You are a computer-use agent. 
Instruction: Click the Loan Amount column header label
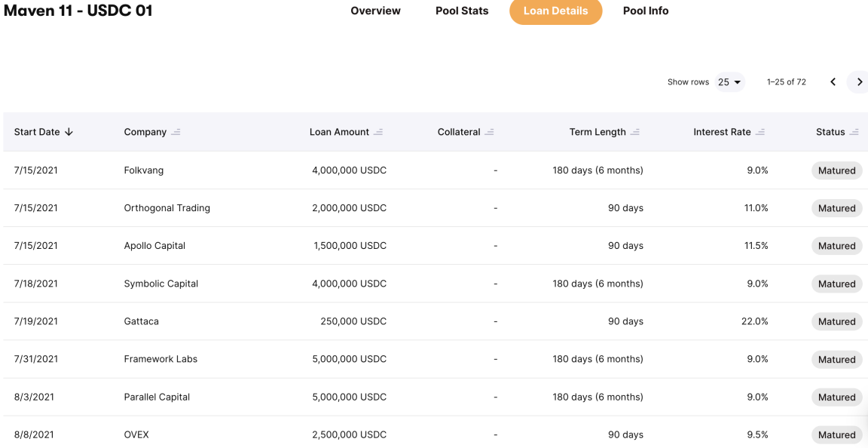[339, 132]
